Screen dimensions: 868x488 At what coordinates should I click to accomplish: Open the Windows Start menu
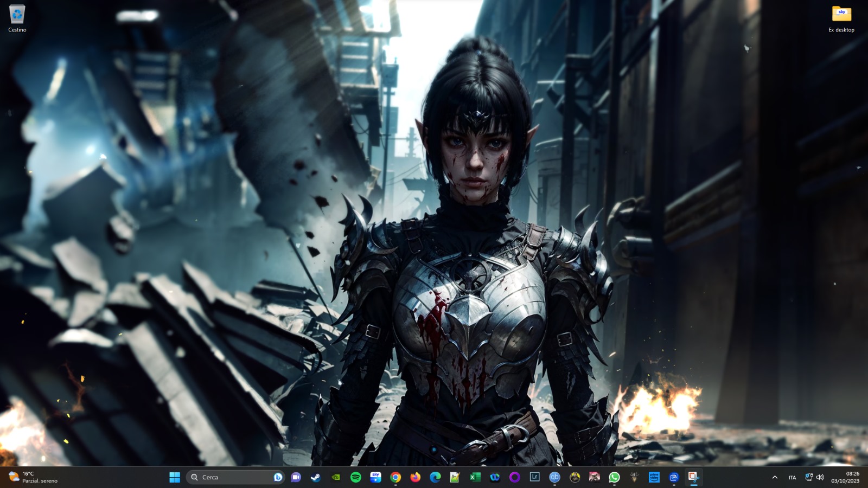coord(175,477)
